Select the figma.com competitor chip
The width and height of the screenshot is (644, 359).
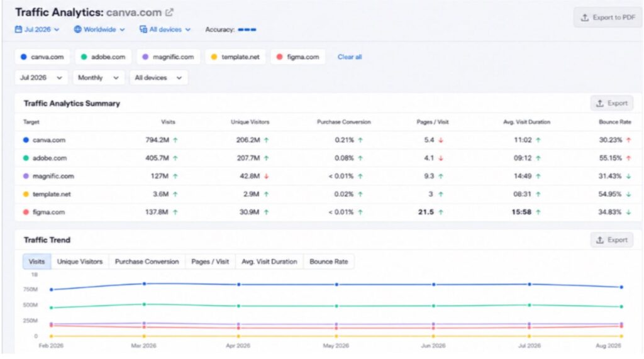pyautogui.click(x=297, y=57)
